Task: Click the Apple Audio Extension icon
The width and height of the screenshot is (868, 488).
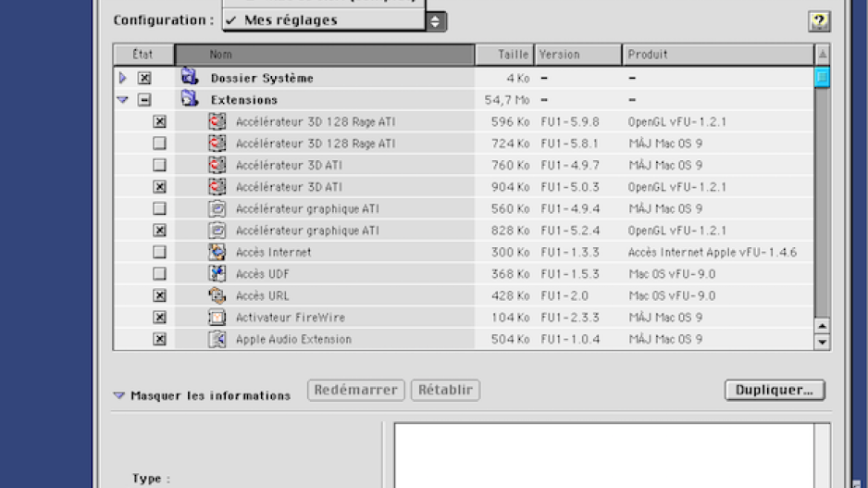Action: coord(217,338)
